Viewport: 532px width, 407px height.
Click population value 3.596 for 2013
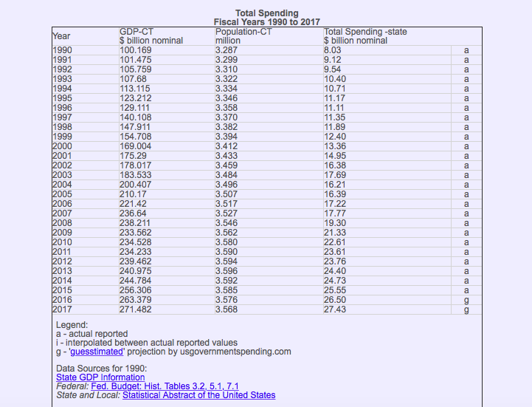point(227,271)
